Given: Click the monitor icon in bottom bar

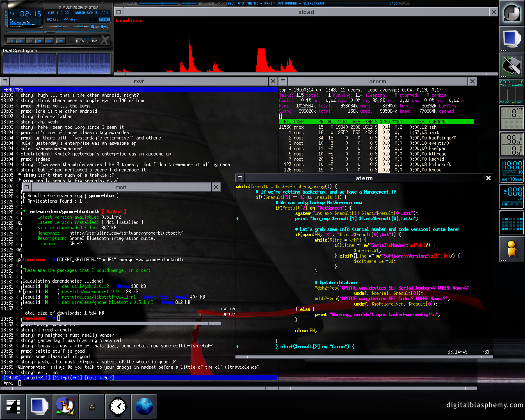Looking at the screenshot, I should (39, 406).
